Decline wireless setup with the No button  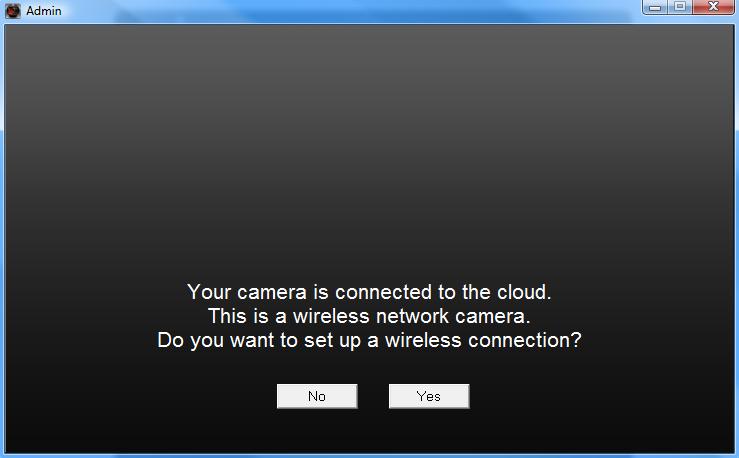(x=317, y=396)
